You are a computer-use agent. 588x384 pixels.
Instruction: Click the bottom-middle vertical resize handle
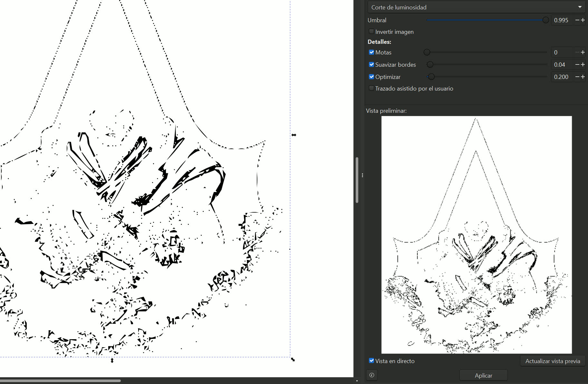click(112, 360)
